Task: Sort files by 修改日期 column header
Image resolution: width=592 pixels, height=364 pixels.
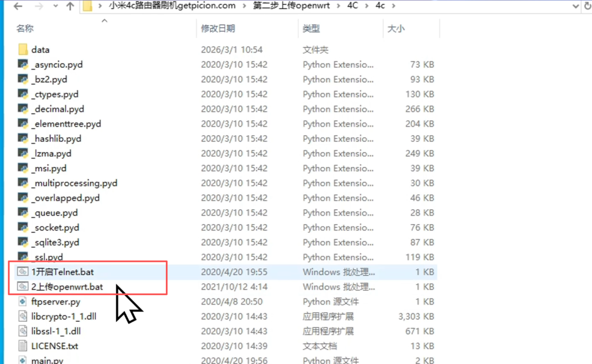Action: pyautogui.click(x=218, y=28)
